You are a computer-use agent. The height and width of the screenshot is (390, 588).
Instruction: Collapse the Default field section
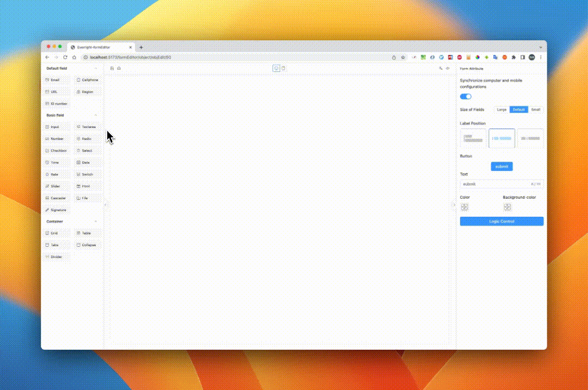point(96,68)
